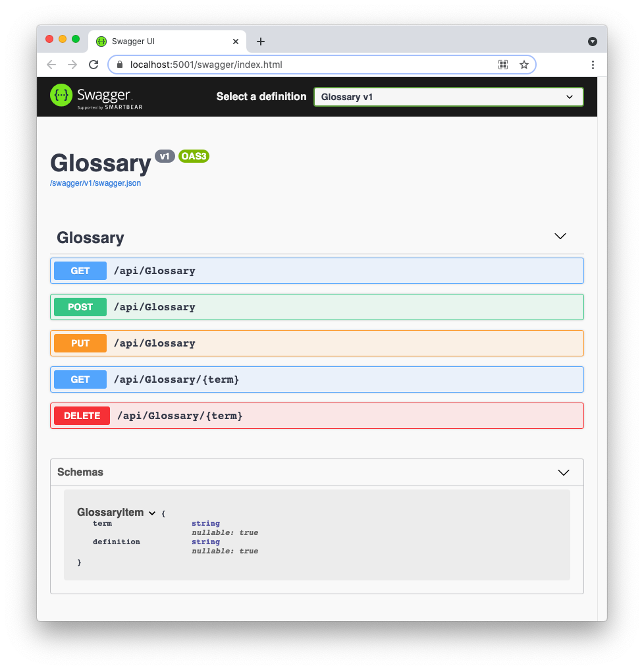This screenshot has width=644, height=670.
Task: Collapse the Schemas section chevron
Action: pyautogui.click(x=563, y=472)
